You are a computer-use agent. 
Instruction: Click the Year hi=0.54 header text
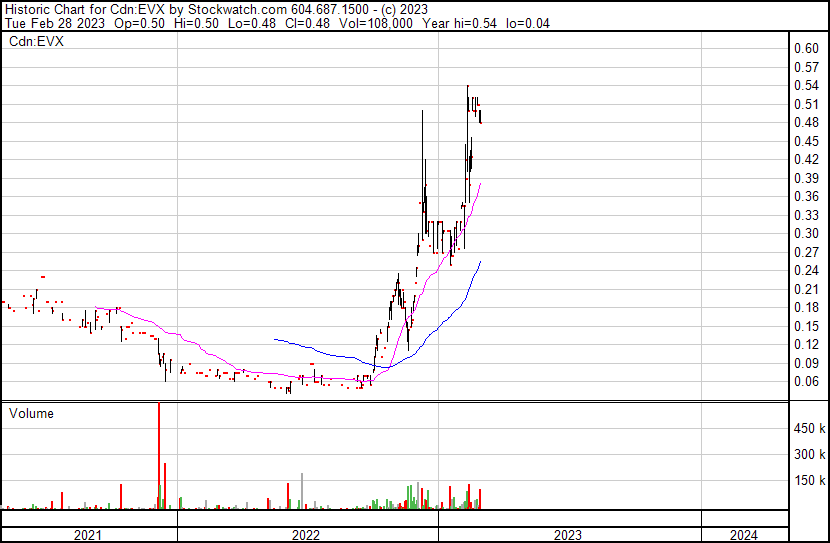(459, 23)
